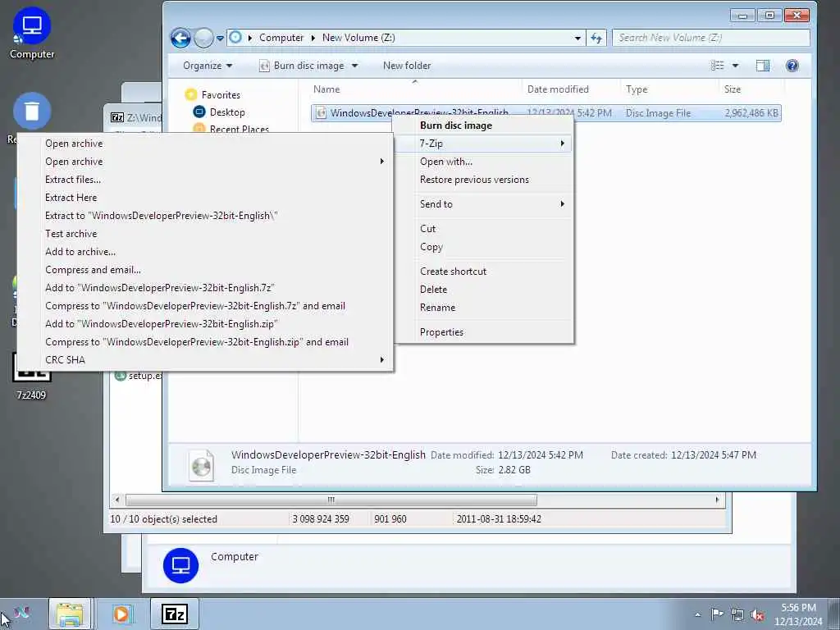Click the Action Center flag tray icon
Viewport: 840px width, 630px height.
click(717, 614)
